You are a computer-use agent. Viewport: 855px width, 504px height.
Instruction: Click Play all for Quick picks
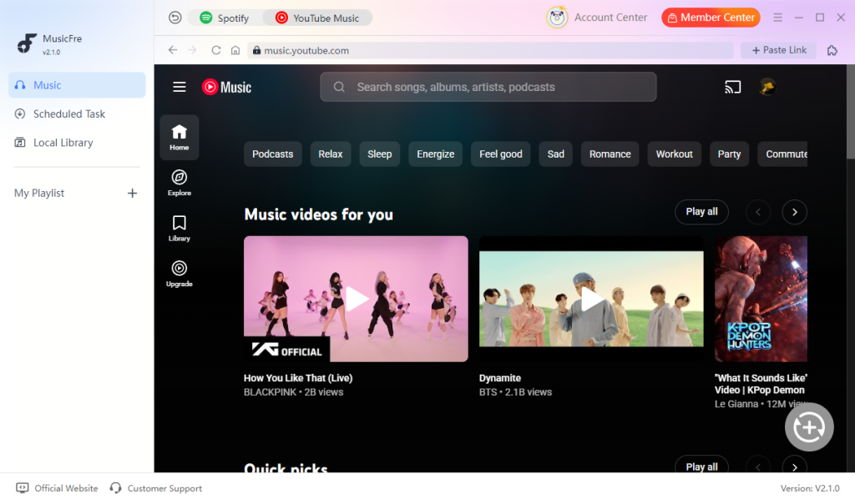(x=701, y=466)
